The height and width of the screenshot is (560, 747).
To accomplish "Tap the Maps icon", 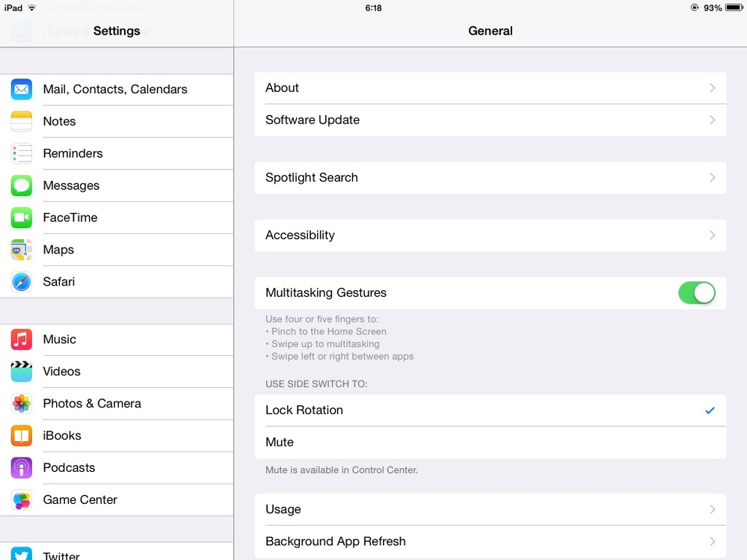I will pos(22,250).
